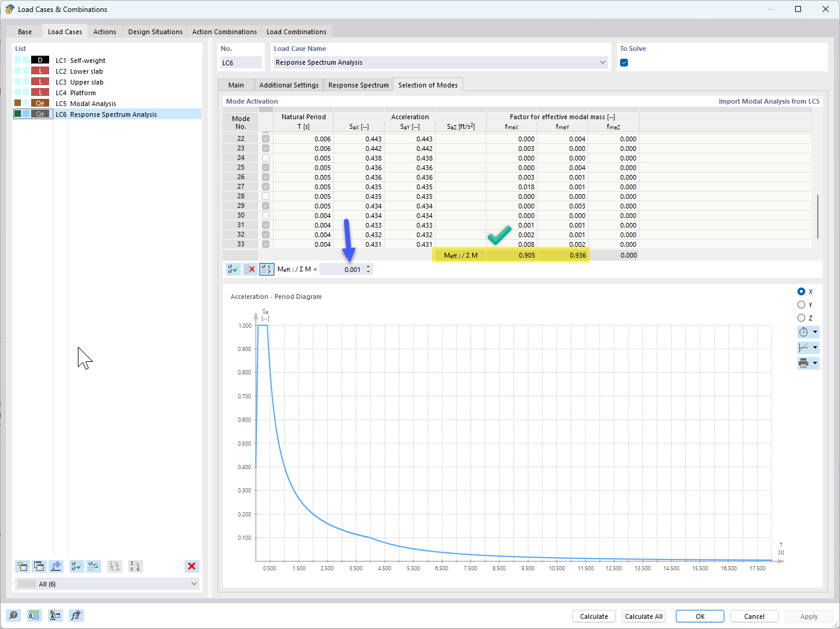The image size is (840, 629).
Task: Click the mode table vertical scrollbar
Action: pyautogui.click(x=817, y=216)
